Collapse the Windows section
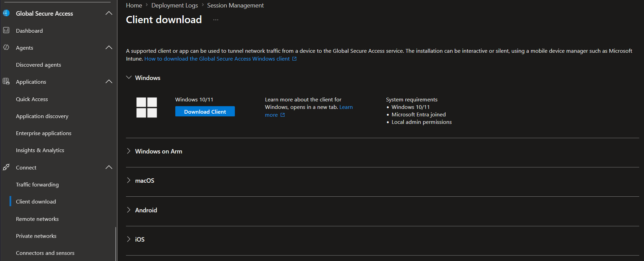The width and height of the screenshot is (644, 261). [129, 77]
